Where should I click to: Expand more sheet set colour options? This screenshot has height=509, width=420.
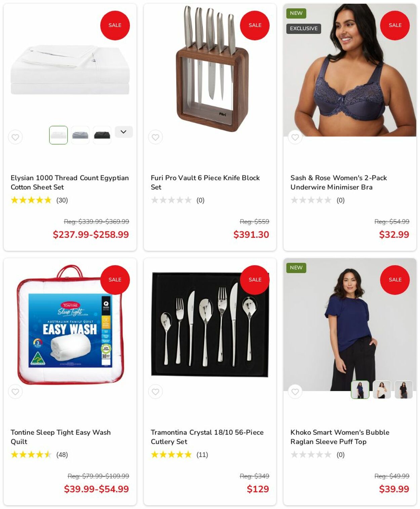[x=124, y=132]
